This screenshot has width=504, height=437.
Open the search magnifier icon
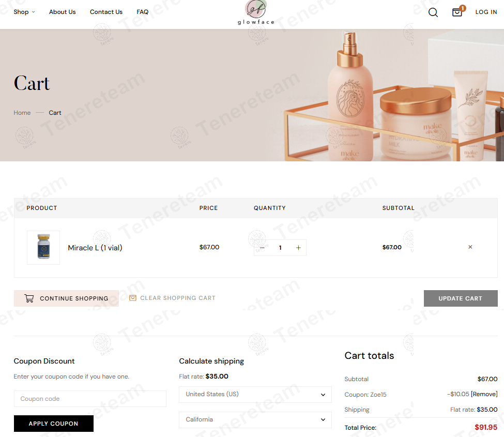coord(433,12)
